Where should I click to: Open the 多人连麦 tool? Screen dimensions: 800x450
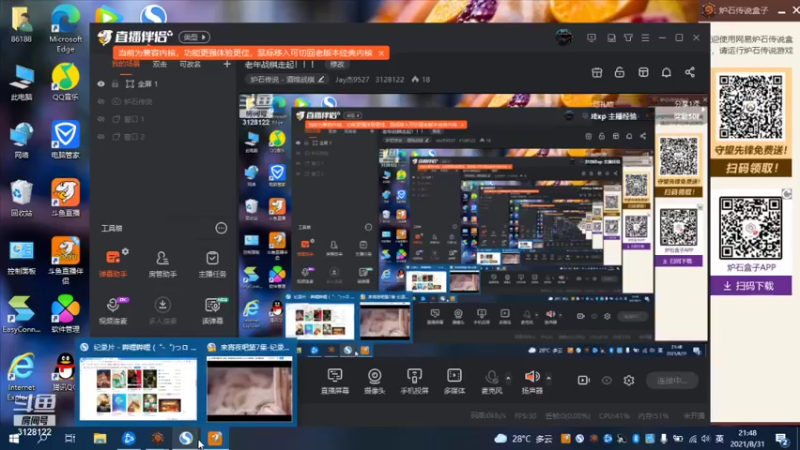click(x=162, y=310)
